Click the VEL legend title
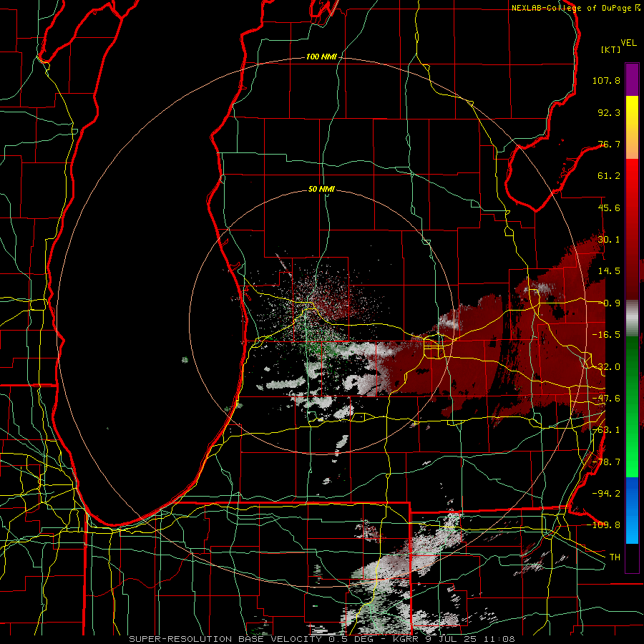 (628, 43)
